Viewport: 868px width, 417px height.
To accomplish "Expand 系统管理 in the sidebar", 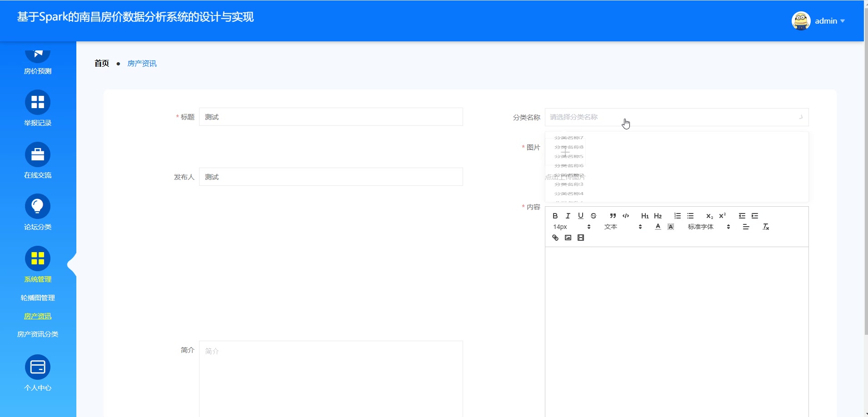I will point(38,265).
